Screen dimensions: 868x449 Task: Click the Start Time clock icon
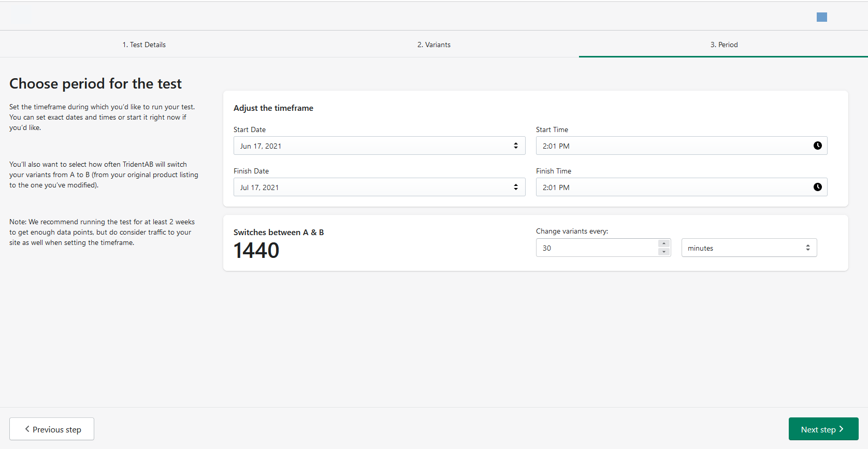(x=817, y=146)
